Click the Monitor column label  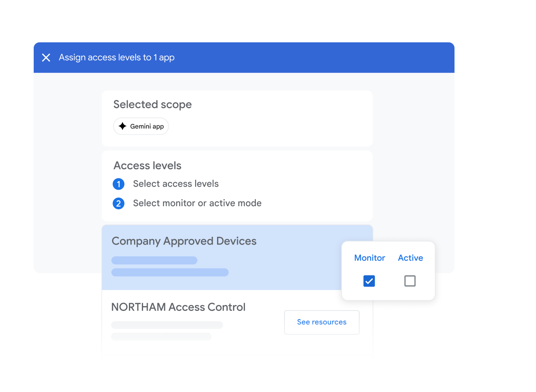(x=369, y=258)
